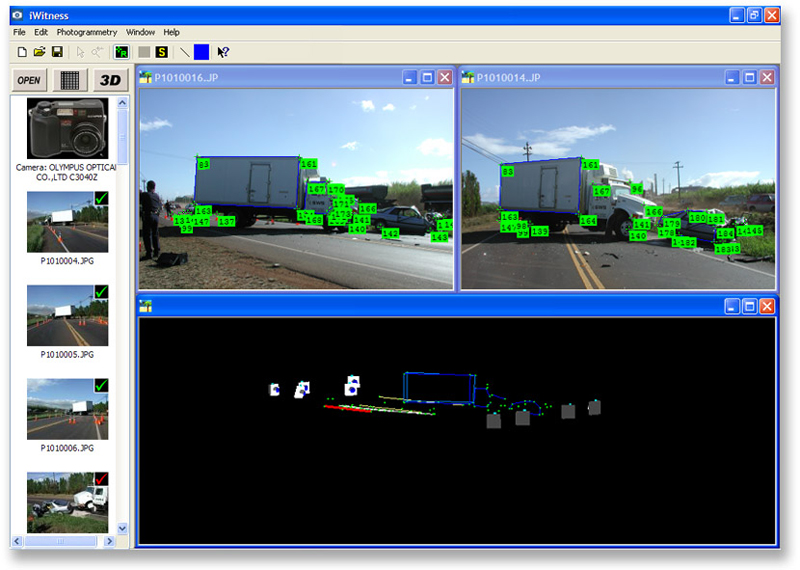Click point label 164 in P1010014 image
Screen dimensions: 800x570
[588, 220]
